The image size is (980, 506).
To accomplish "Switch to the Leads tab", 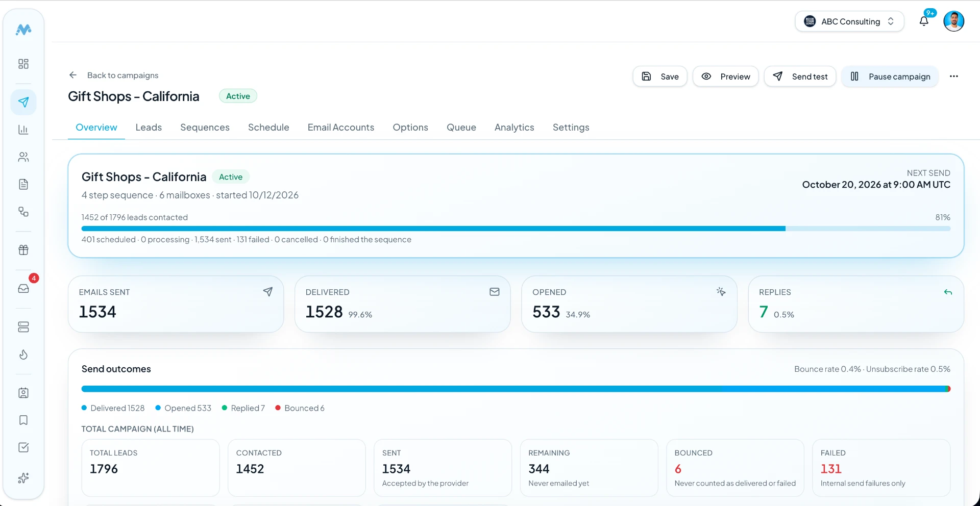I will tap(149, 128).
